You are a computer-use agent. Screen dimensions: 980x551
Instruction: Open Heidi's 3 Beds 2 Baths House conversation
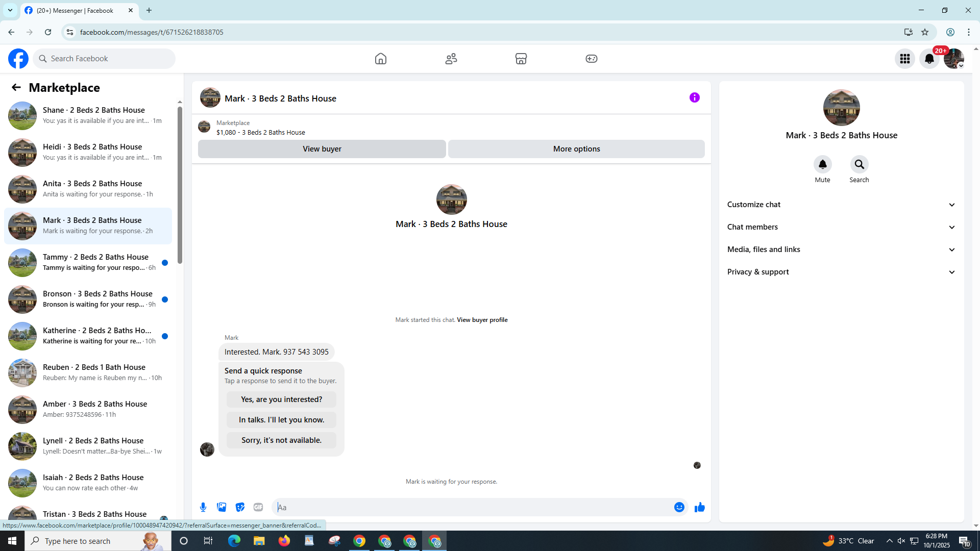point(88,153)
